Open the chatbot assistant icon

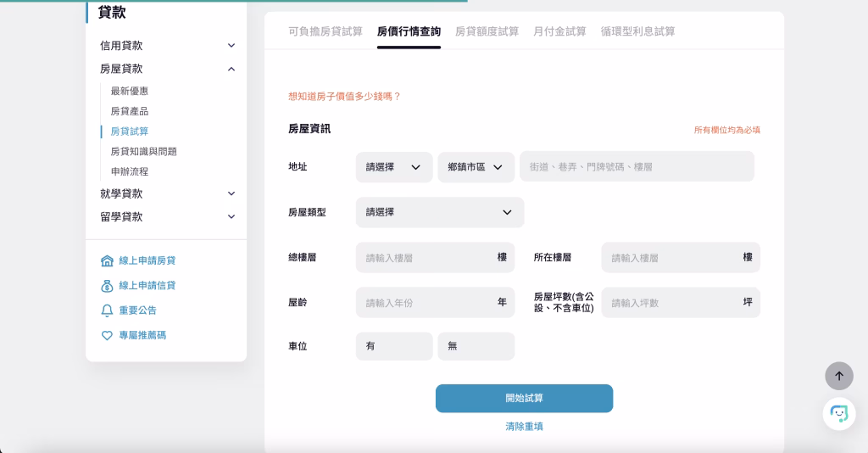[839, 414]
